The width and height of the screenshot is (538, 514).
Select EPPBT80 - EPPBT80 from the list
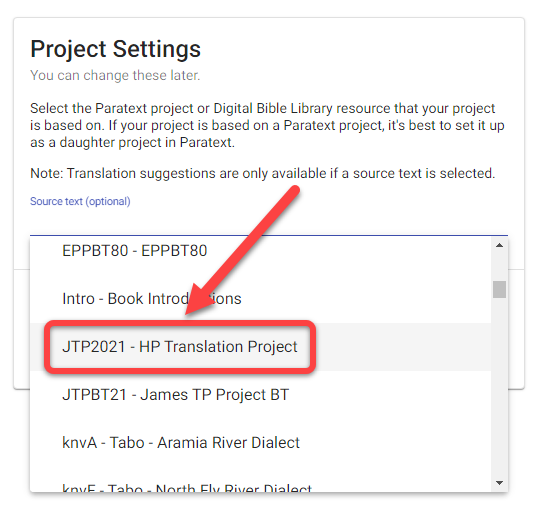point(260,250)
